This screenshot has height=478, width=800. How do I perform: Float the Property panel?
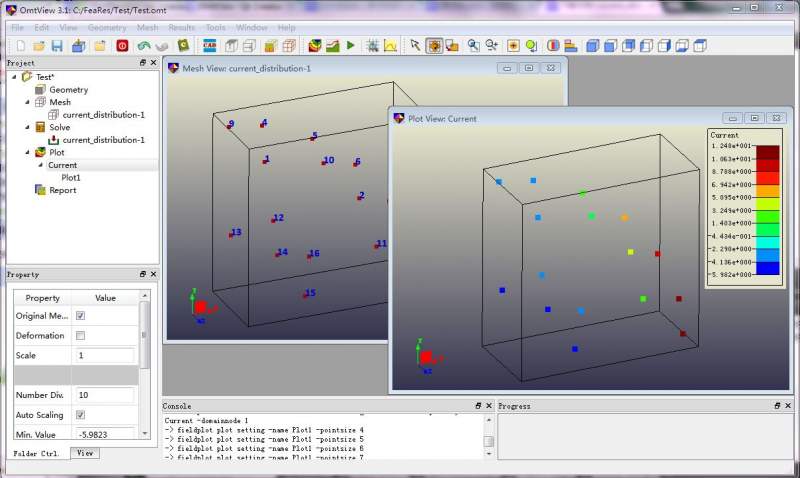[x=143, y=274]
